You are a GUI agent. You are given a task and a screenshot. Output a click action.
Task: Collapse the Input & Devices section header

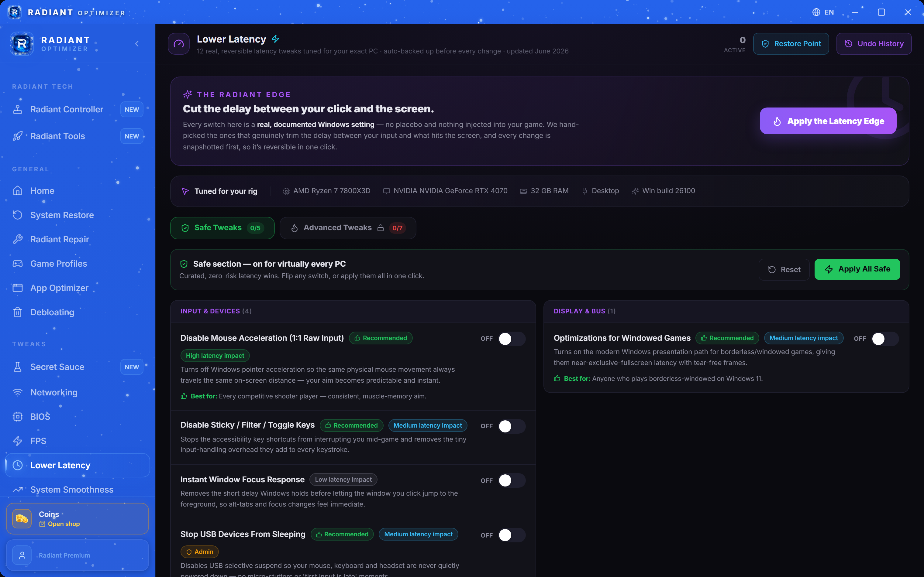[353, 311]
